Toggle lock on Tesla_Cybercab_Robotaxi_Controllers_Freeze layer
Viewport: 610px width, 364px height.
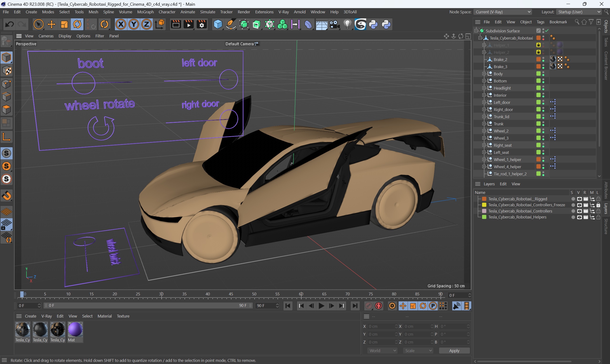[x=598, y=205]
